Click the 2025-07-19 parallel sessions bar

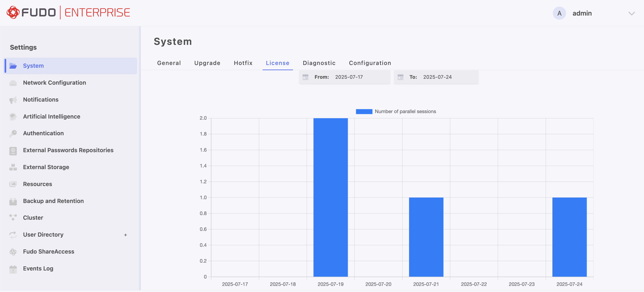point(330,197)
